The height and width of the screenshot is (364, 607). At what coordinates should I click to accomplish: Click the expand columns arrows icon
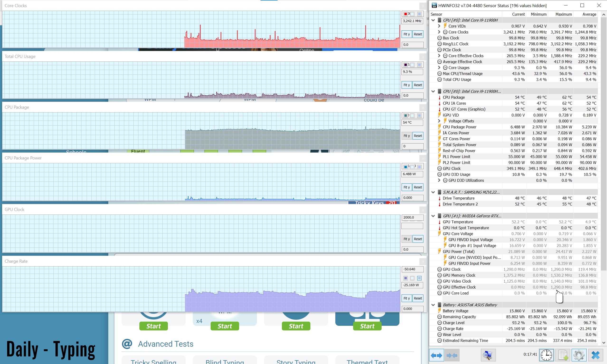click(x=436, y=355)
